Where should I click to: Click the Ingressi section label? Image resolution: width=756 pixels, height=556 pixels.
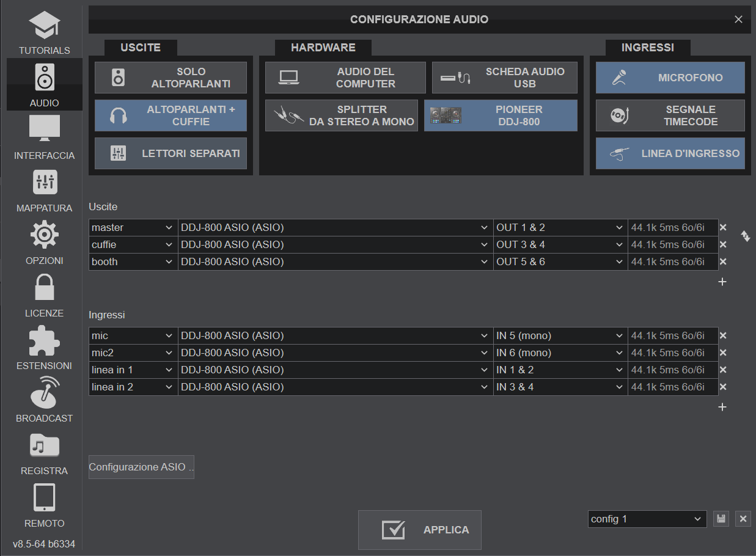(107, 315)
